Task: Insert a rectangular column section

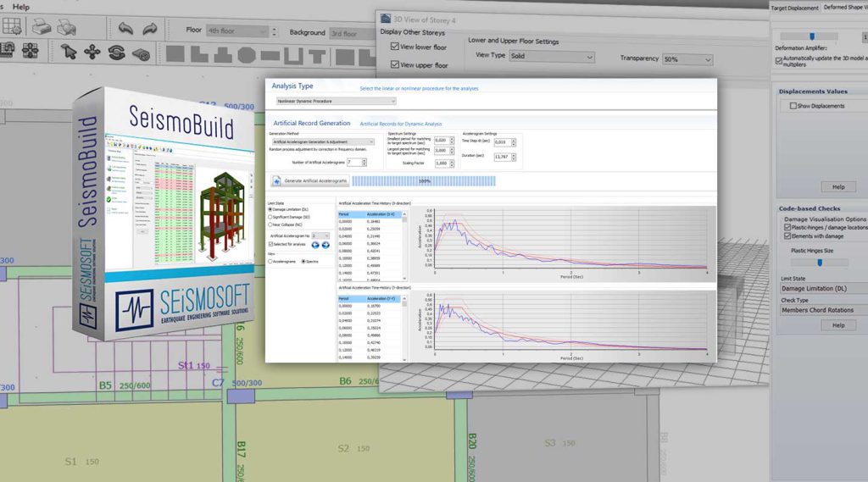Action: pyautogui.click(x=175, y=53)
